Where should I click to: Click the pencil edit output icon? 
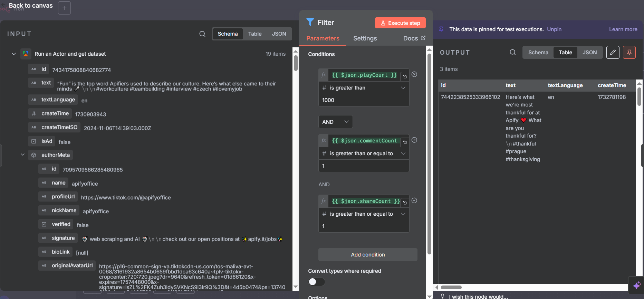click(613, 52)
